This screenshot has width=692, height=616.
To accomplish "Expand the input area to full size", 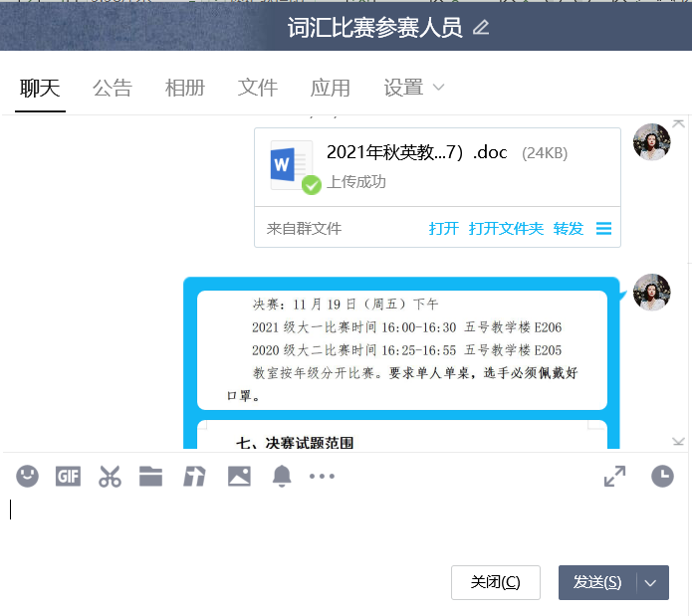I will point(614,477).
